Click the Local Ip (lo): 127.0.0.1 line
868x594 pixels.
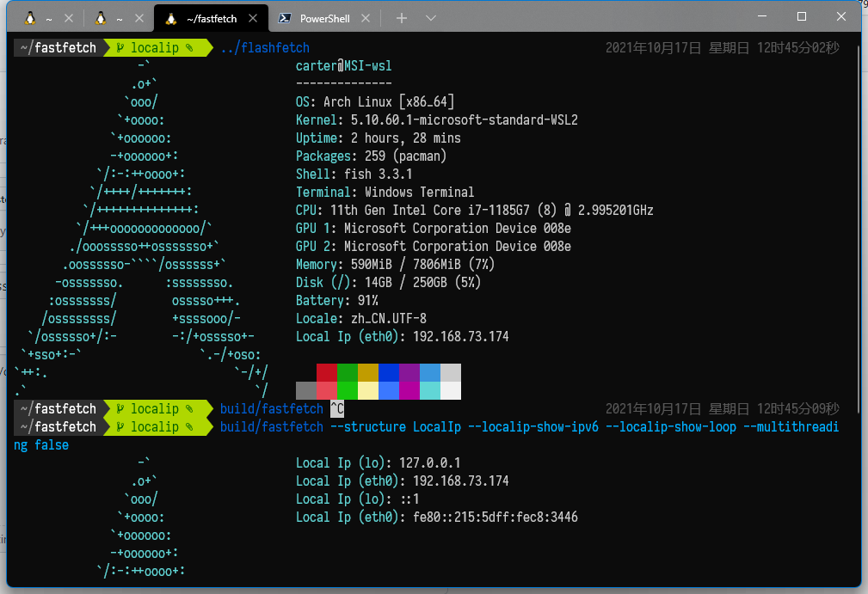(x=379, y=463)
